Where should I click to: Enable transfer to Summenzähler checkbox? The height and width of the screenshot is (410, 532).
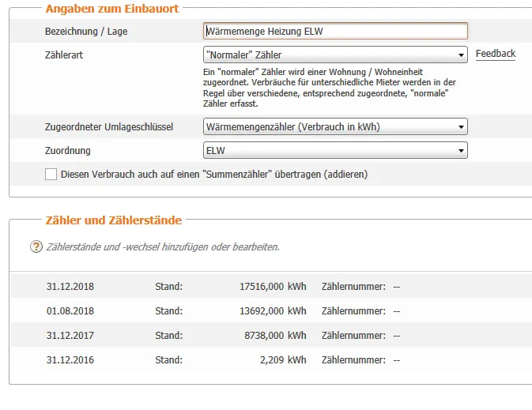click(x=51, y=174)
